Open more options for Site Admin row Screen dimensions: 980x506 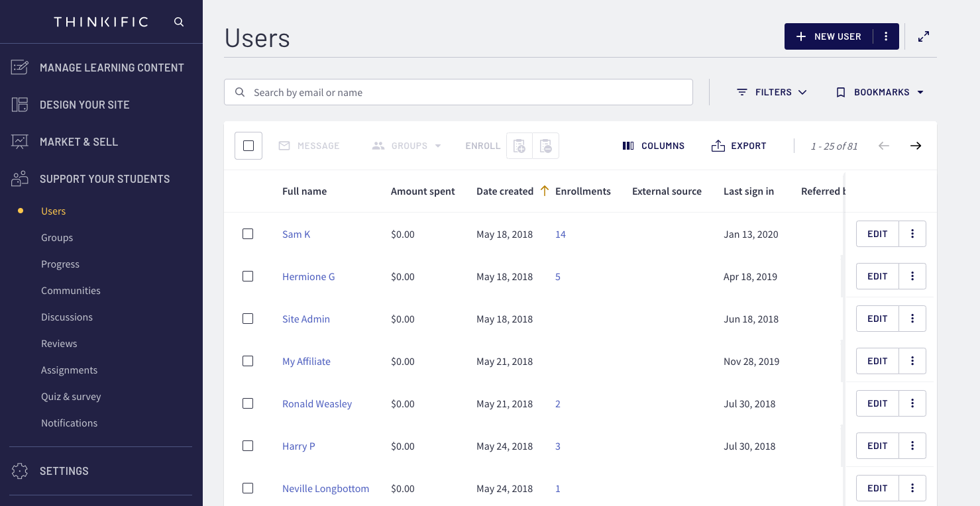click(912, 319)
